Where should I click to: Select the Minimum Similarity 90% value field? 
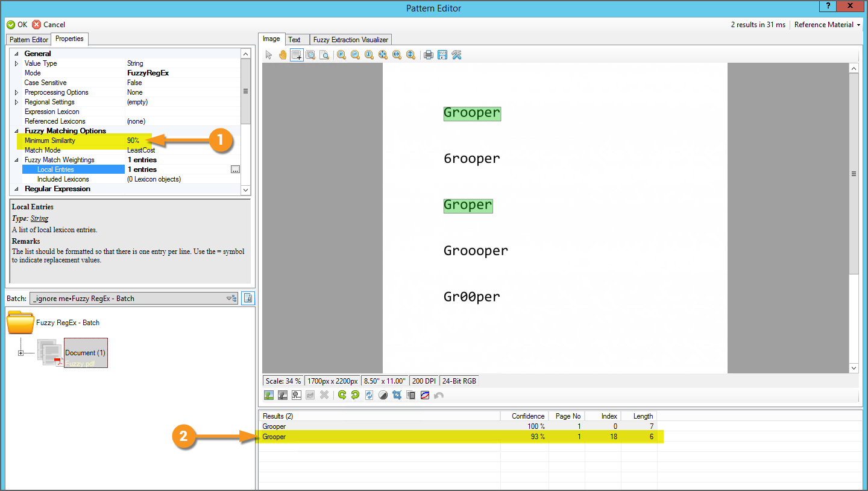[182, 141]
